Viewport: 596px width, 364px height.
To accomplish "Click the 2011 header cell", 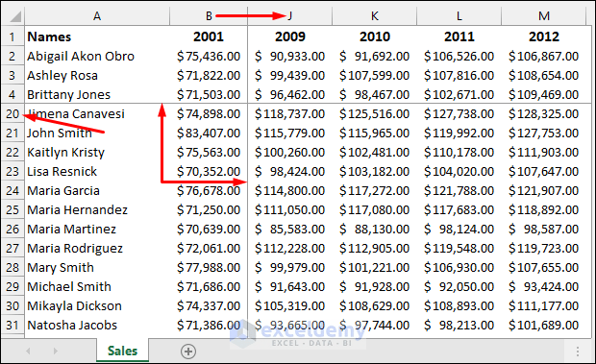I will (459, 36).
